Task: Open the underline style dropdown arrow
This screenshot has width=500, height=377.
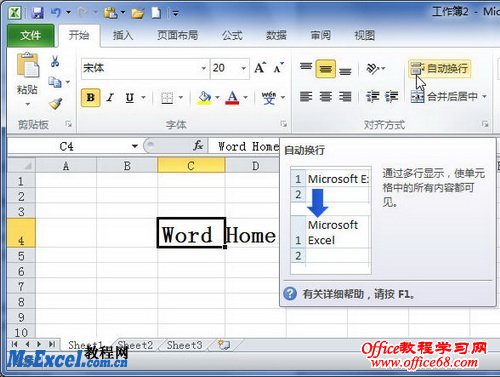Action: point(143,98)
